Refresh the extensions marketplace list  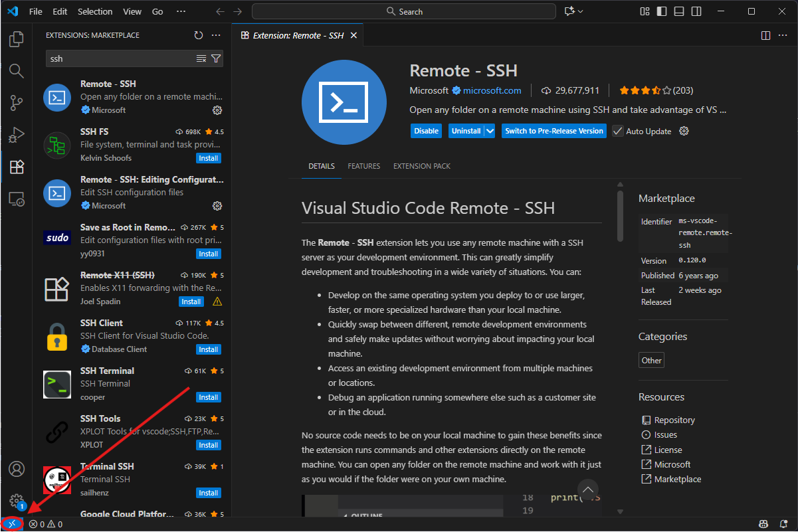pos(198,35)
